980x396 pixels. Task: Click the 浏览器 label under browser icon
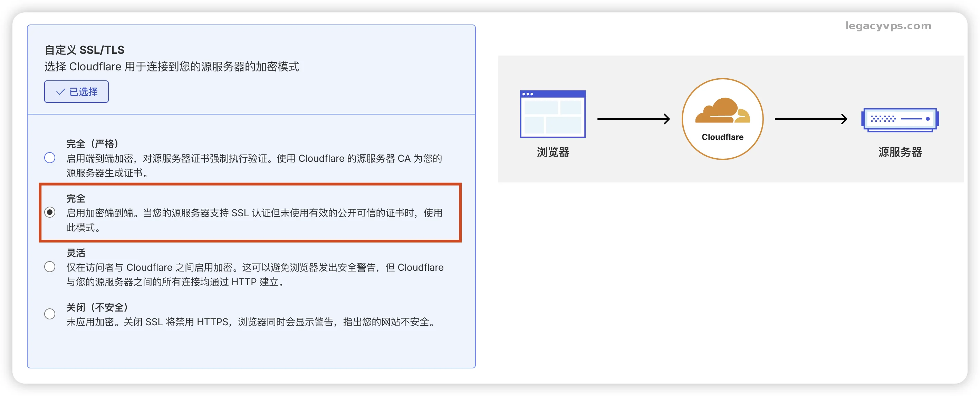[553, 152]
